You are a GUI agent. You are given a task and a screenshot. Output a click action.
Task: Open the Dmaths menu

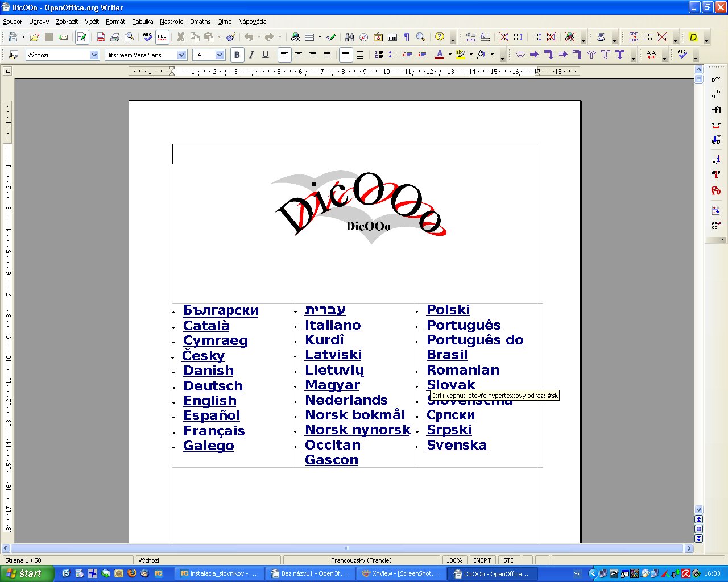200,22
